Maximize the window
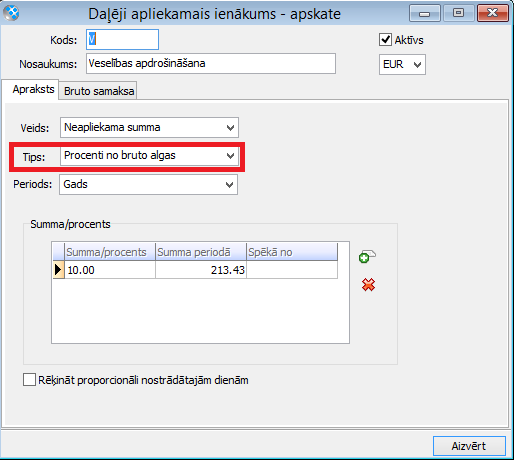 459,13
